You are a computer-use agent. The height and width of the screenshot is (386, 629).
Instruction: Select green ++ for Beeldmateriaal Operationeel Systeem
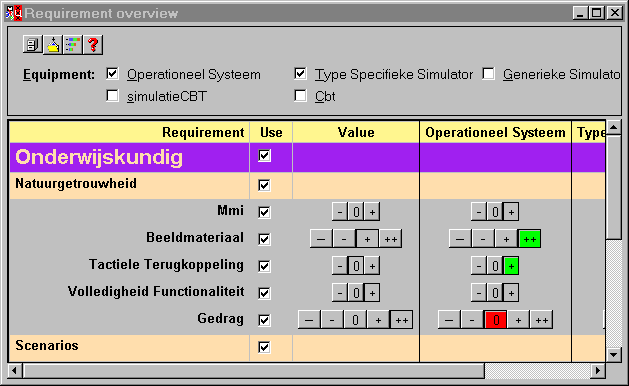pos(530,239)
